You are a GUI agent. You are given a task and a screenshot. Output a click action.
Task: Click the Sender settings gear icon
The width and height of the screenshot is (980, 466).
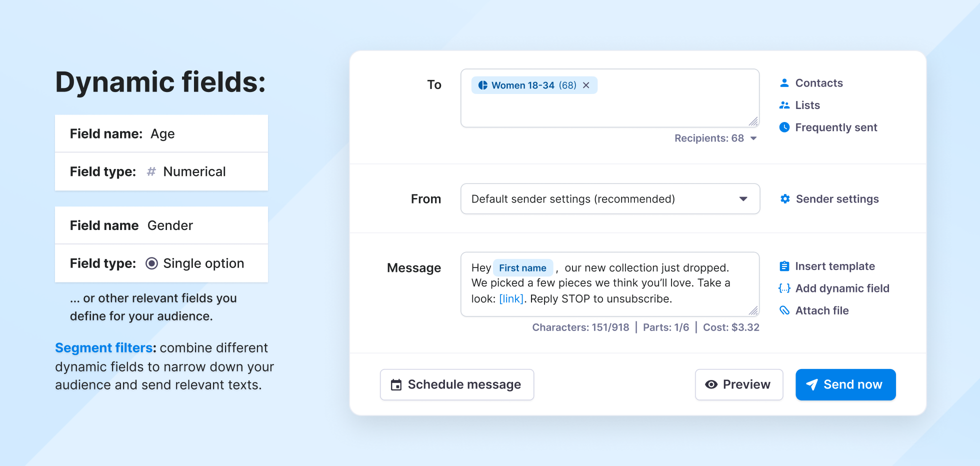tap(785, 199)
